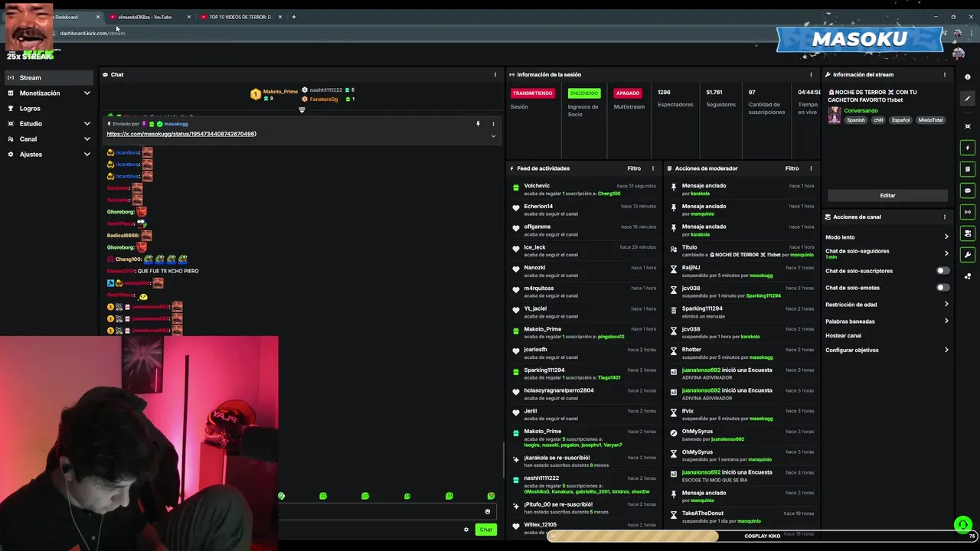Click Hostear canal
The height and width of the screenshot is (551, 980).
pyautogui.click(x=843, y=336)
